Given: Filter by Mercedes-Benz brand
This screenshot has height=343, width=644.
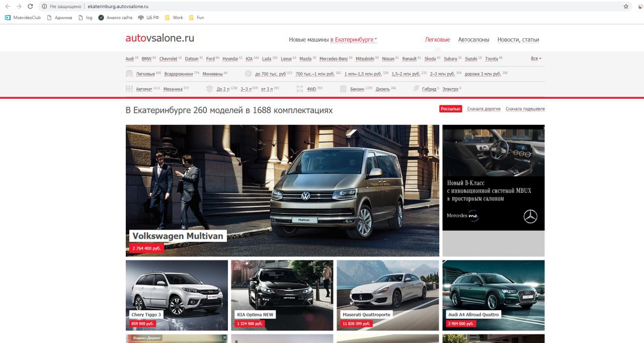Looking at the screenshot, I should pyautogui.click(x=334, y=59).
